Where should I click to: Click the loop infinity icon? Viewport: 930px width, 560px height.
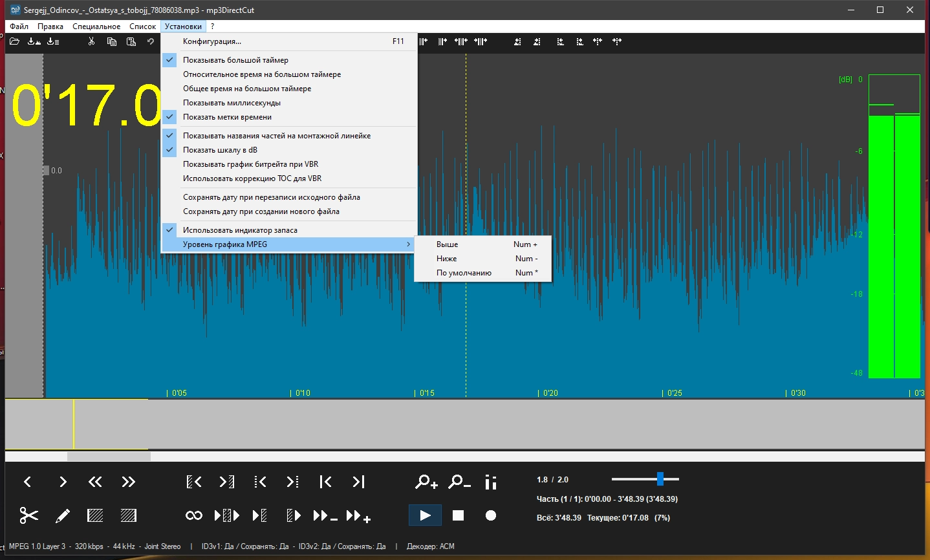[194, 515]
